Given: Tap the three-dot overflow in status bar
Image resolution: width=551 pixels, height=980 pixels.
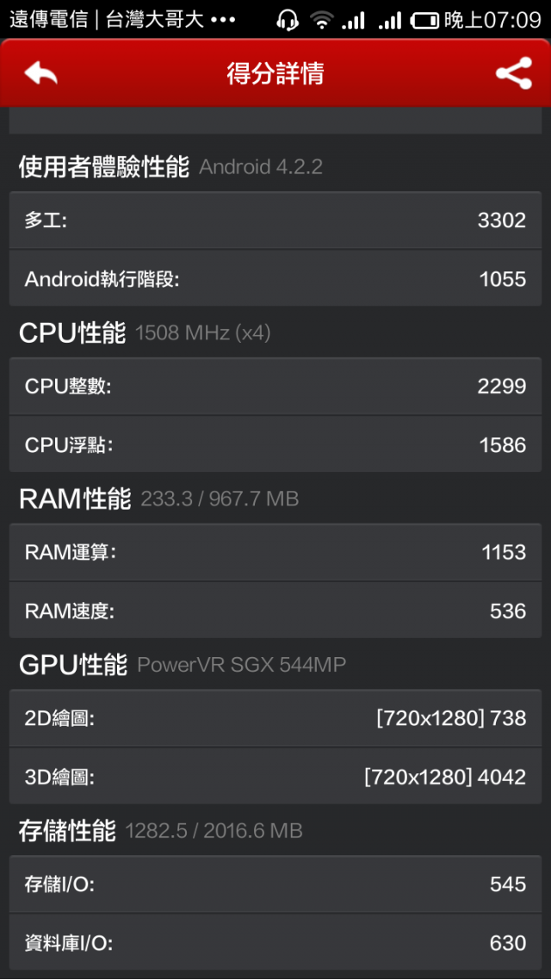Looking at the screenshot, I should 224,21.
